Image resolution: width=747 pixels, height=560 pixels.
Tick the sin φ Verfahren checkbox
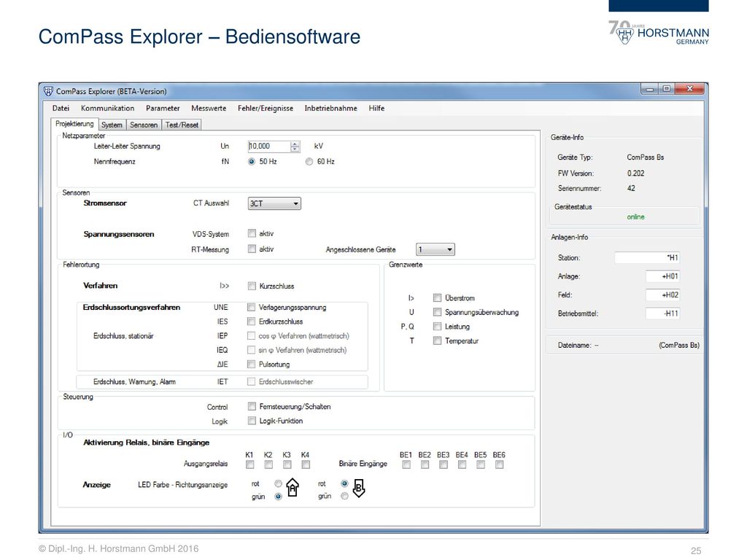click(251, 350)
